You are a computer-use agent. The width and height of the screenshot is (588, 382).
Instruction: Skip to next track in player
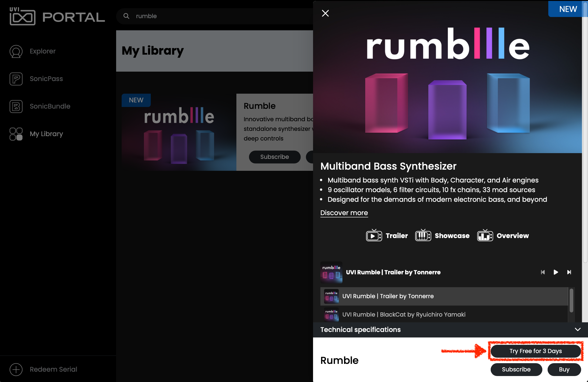(x=569, y=272)
